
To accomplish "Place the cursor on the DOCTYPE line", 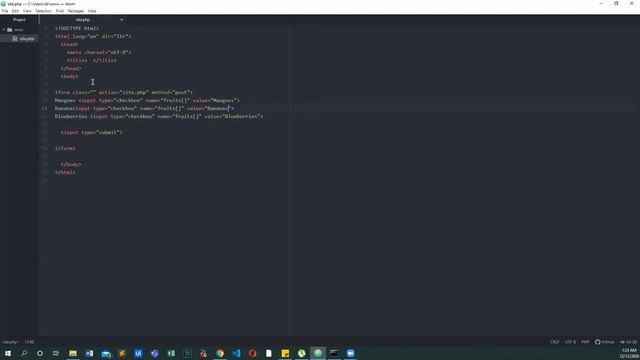I will point(77,28).
